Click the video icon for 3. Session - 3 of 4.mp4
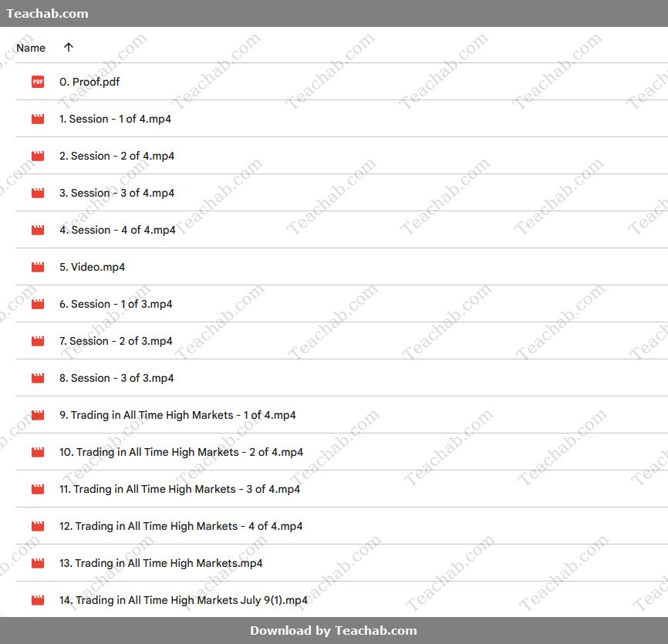The height and width of the screenshot is (644, 668). pos(38,193)
